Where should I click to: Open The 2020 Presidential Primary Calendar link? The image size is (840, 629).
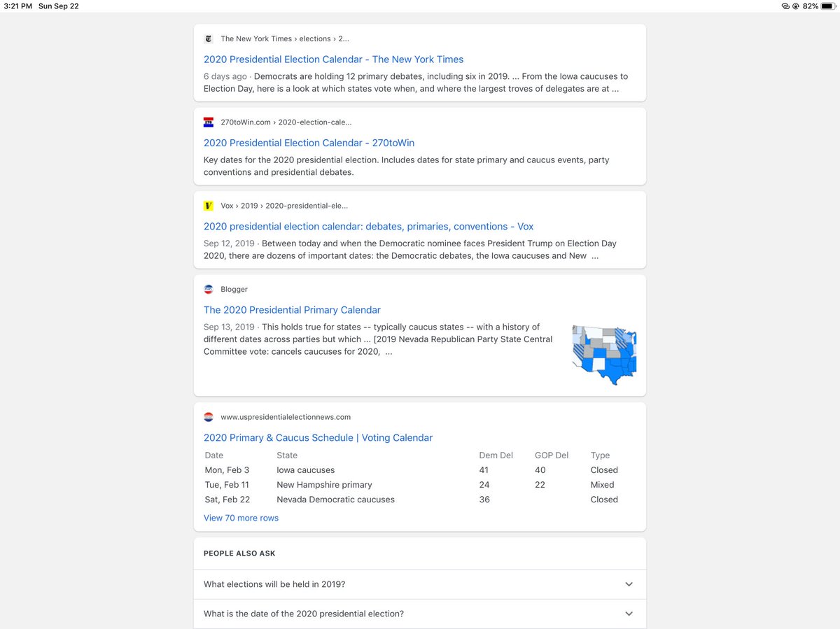pos(292,310)
